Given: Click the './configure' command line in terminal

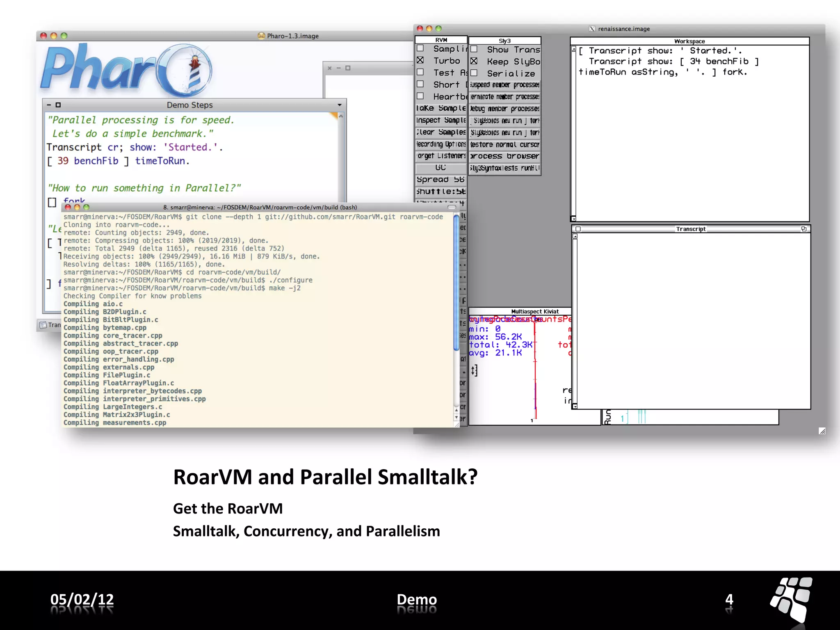Looking at the screenshot, I should [x=188, y=280].
